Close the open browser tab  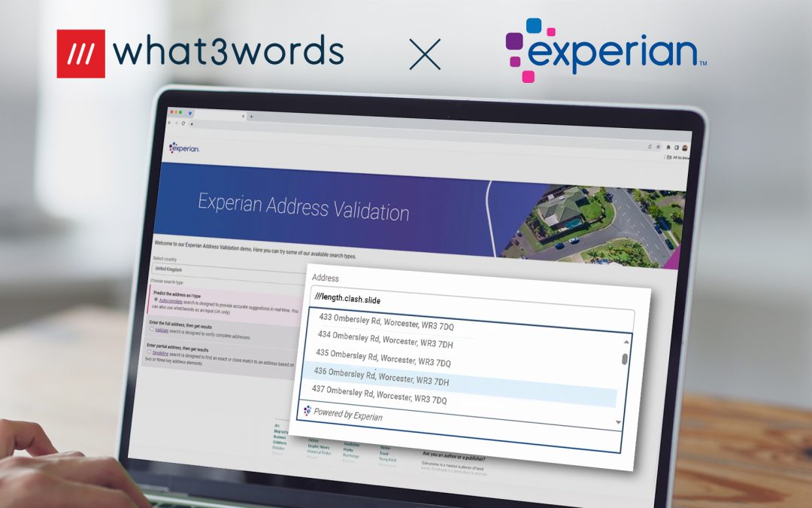(x=244, y=116)
